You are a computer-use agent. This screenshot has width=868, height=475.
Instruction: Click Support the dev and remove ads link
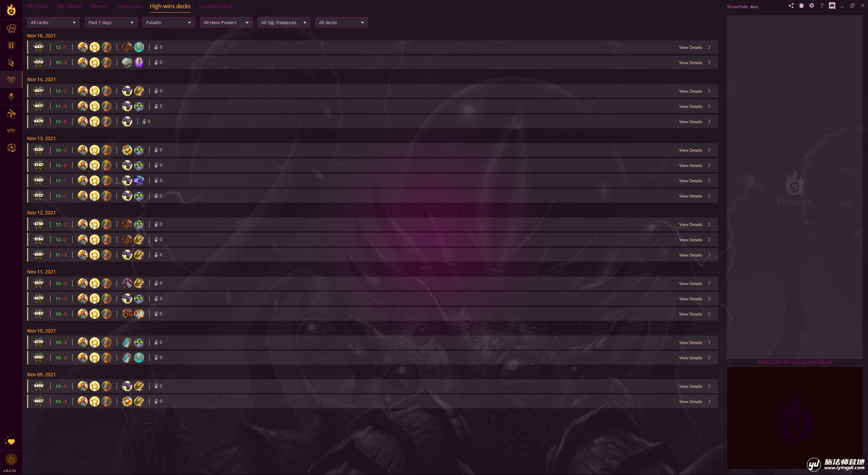(795, 362)
